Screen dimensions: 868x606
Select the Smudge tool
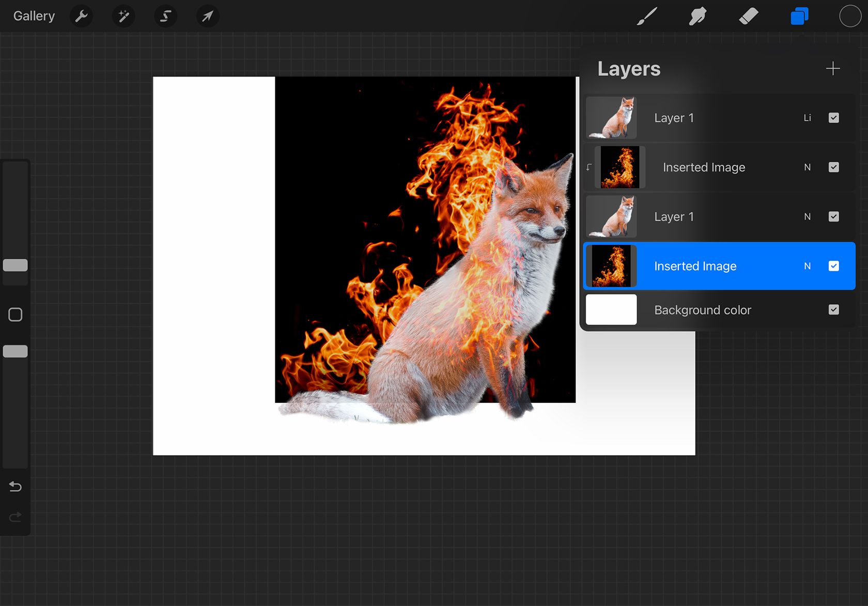[x=698, y=17]
